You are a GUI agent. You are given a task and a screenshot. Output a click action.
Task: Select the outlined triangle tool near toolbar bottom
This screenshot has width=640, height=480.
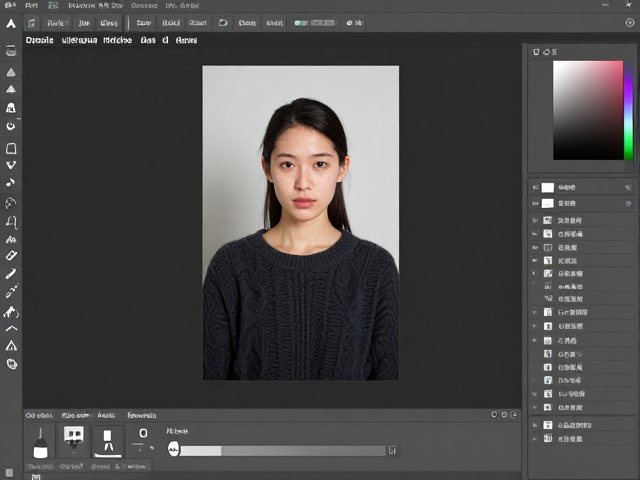click(11, 346)
